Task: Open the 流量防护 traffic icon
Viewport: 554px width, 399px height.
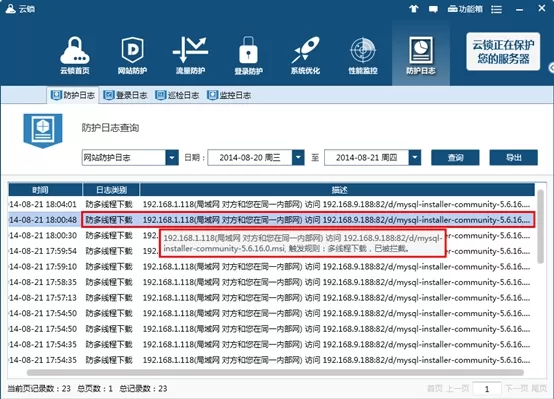Action: (190, 55)
